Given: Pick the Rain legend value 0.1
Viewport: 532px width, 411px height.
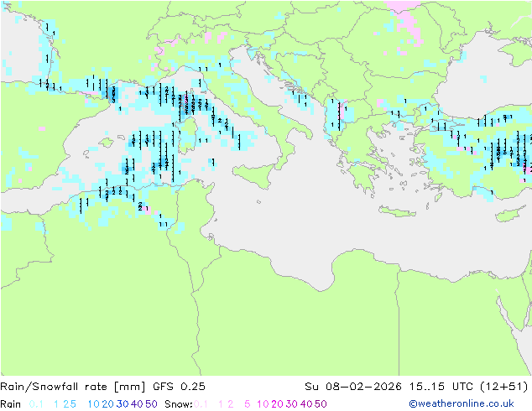Looking at the screenshot, I should pos(36,404).
